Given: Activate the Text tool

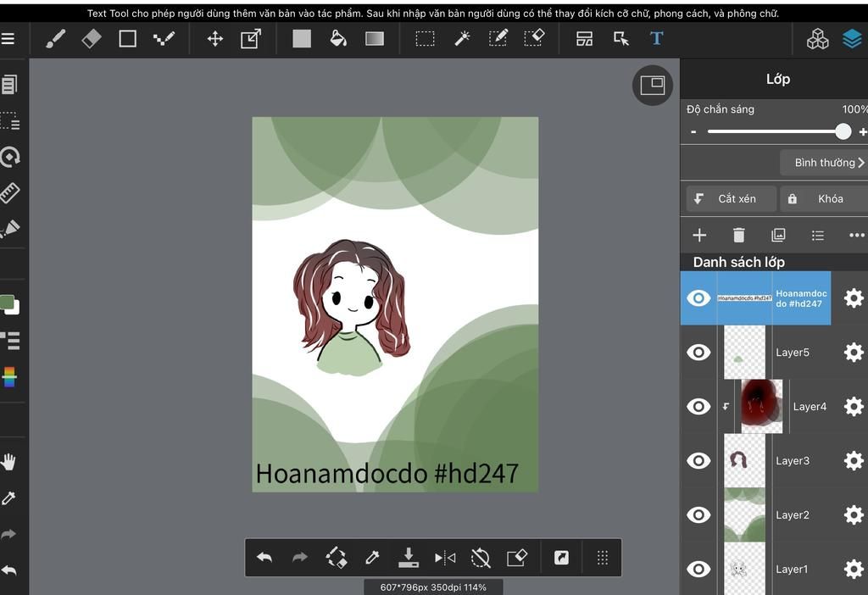Looking at the screenshot, I should tap(657, 39).
